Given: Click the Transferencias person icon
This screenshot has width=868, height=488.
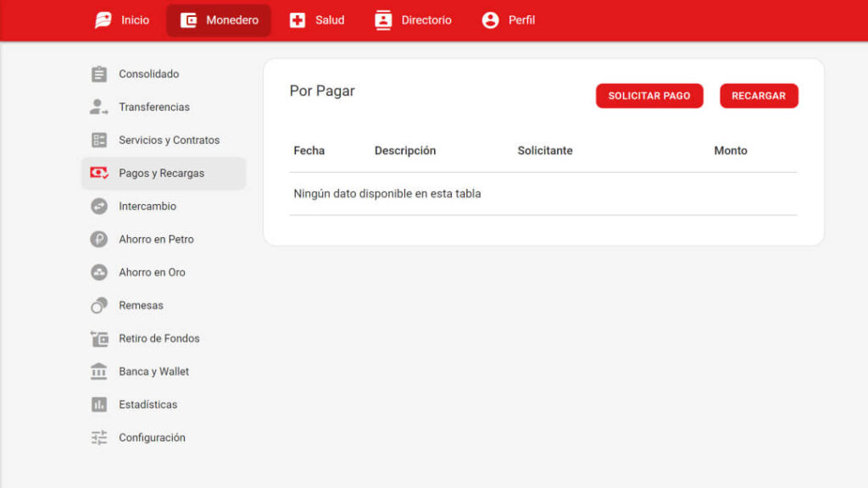Looking at the screenshot, I should point(98,107).
